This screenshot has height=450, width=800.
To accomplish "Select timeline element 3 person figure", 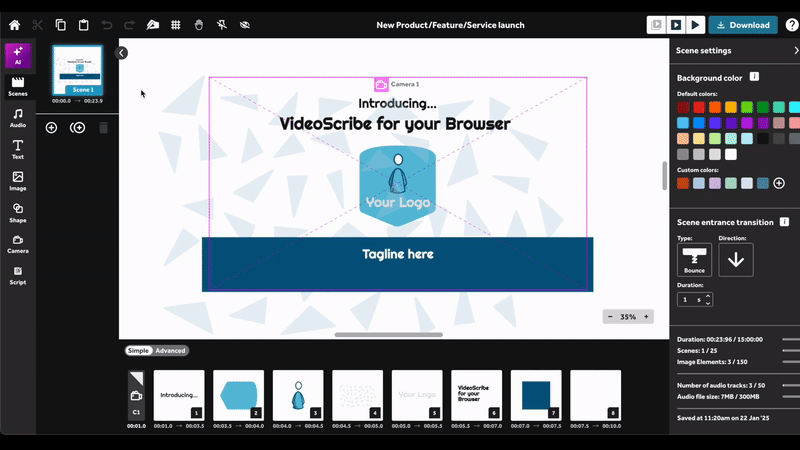I will [298, 395].
